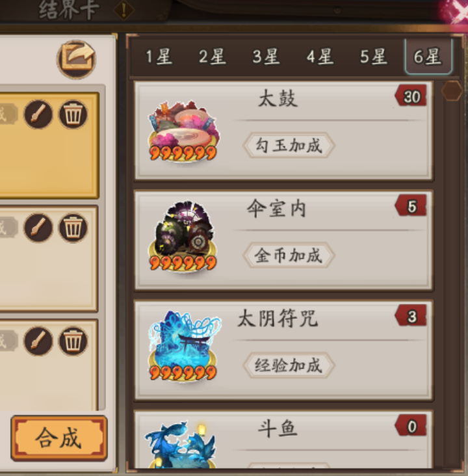Click the hexagonal scrollbar handle
The height and width of the screenshot is (476, 468).
pyautogui.click(x=452, y=90)
